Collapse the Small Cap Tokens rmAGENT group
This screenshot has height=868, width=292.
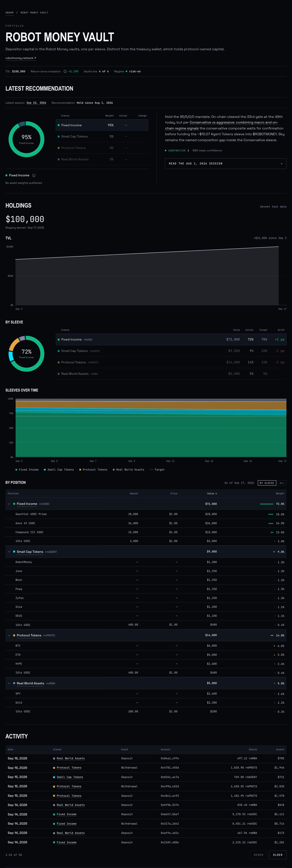pos(9,552)
